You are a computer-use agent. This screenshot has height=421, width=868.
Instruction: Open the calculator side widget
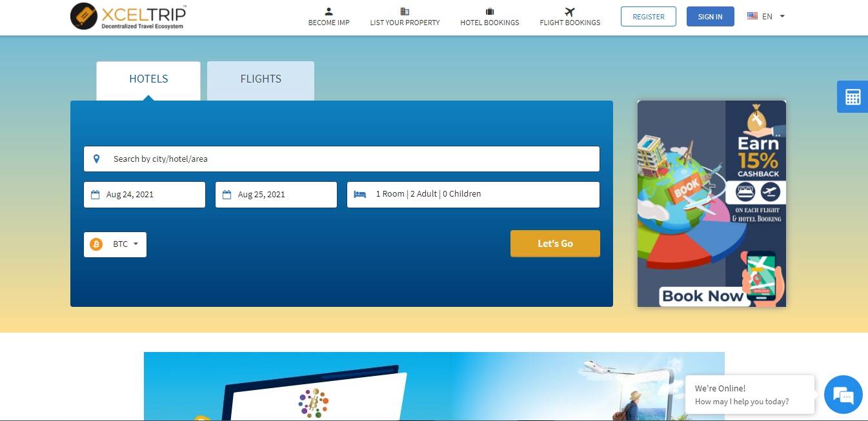pyautogui.click(x=853, y=97)
